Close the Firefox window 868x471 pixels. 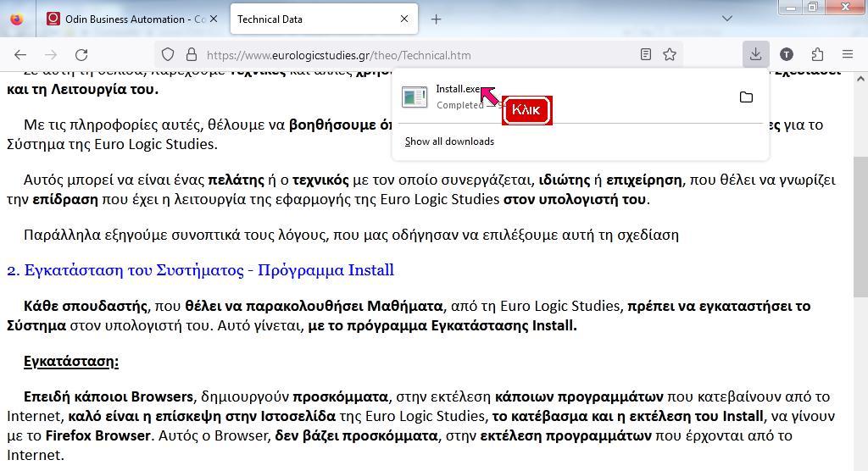[846, 7]
